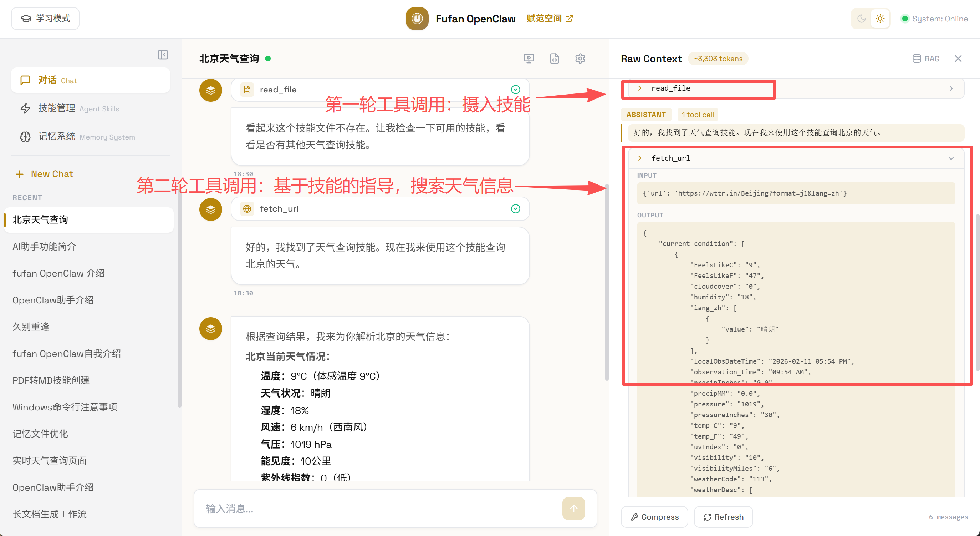Click the read_file success check icon
980x536 pixels.
point(515,90)
